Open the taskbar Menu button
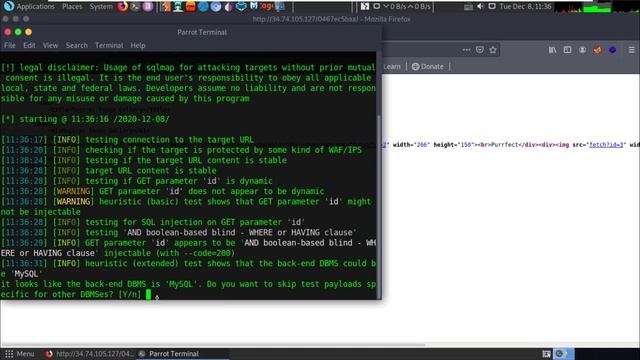The image size is (640, 360). coord(20,354)
